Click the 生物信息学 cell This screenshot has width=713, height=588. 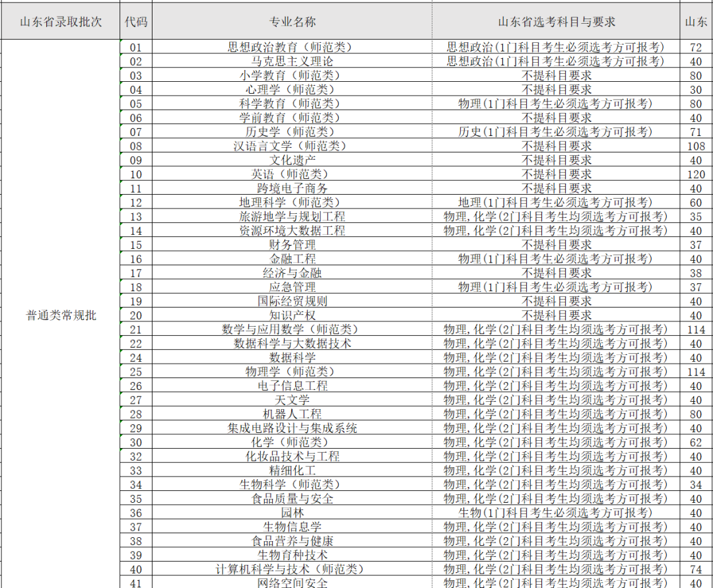(292, 526)
